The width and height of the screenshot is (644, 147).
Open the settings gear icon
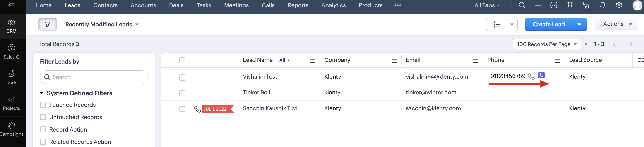pos(619,5)
